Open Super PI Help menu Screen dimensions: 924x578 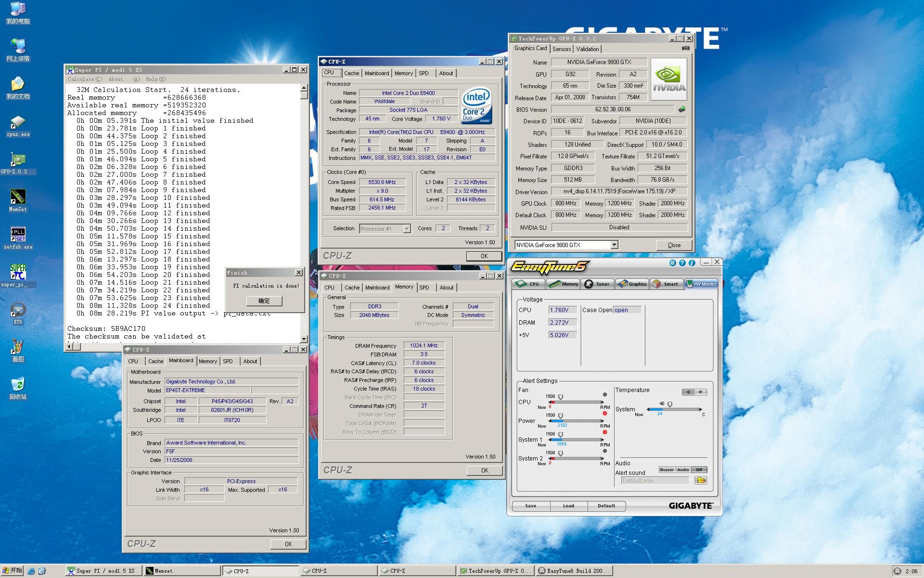(155, 79)
